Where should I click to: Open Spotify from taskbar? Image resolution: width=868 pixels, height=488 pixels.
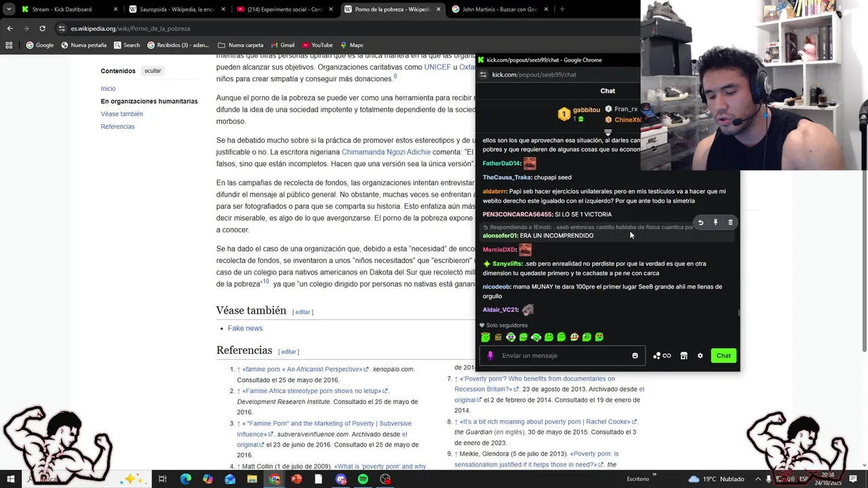tap(363, 479)
